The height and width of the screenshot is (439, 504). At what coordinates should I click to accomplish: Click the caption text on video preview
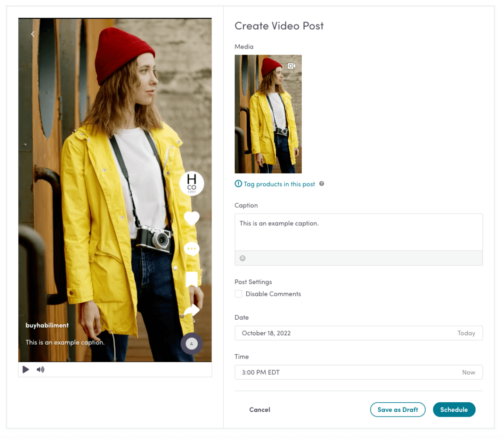pos(65,342)
